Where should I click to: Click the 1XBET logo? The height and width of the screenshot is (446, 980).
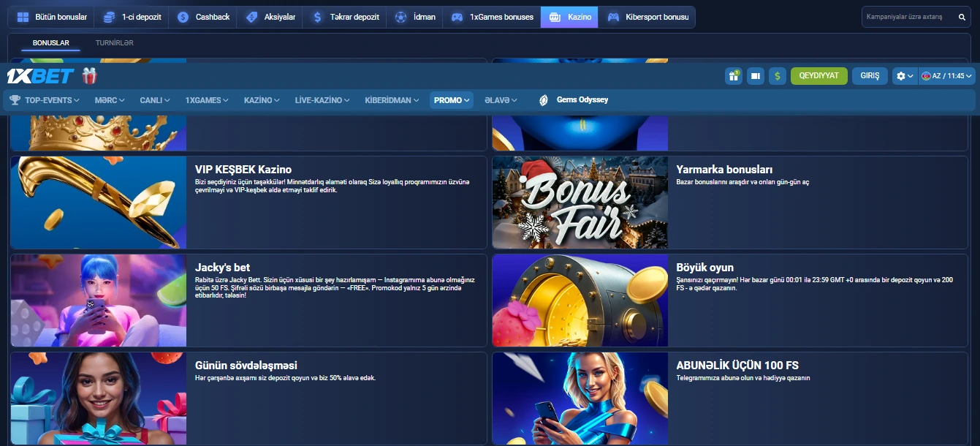click(x=40, y=76)
